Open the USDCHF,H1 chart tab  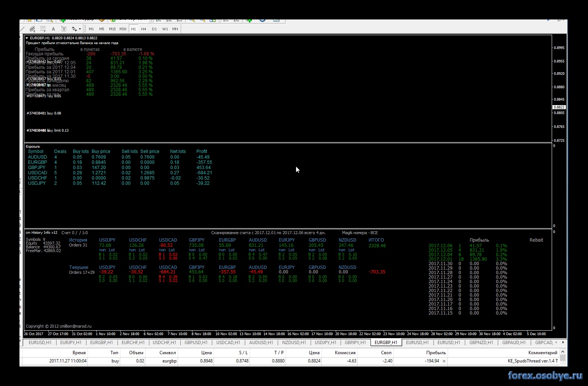(x=164, y=342)
